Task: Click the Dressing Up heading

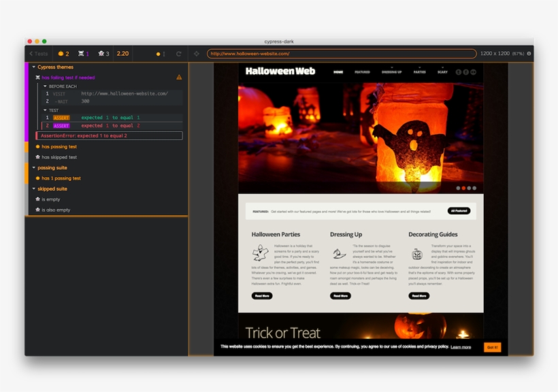Action: click(346, 234)
